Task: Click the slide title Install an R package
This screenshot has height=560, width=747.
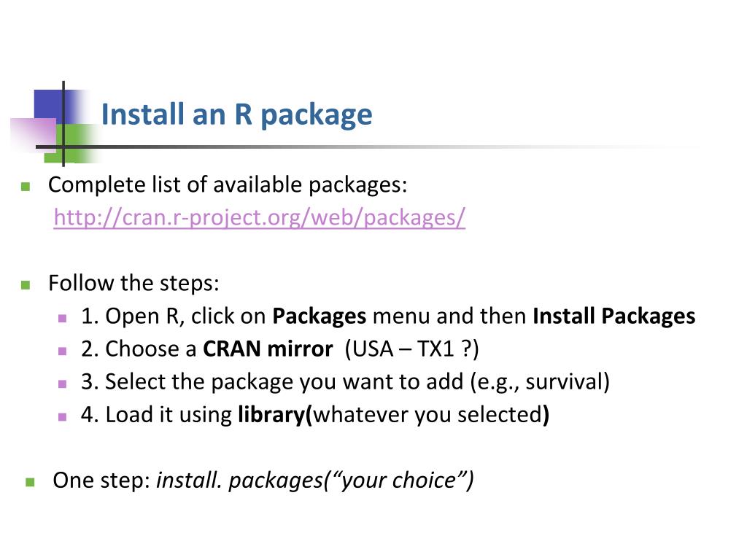Action: tap(237, 114)
